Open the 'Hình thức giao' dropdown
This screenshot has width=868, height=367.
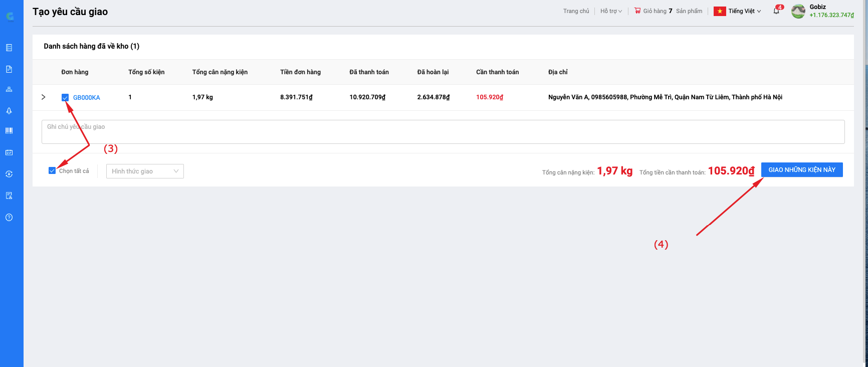(x=145, y=171)
